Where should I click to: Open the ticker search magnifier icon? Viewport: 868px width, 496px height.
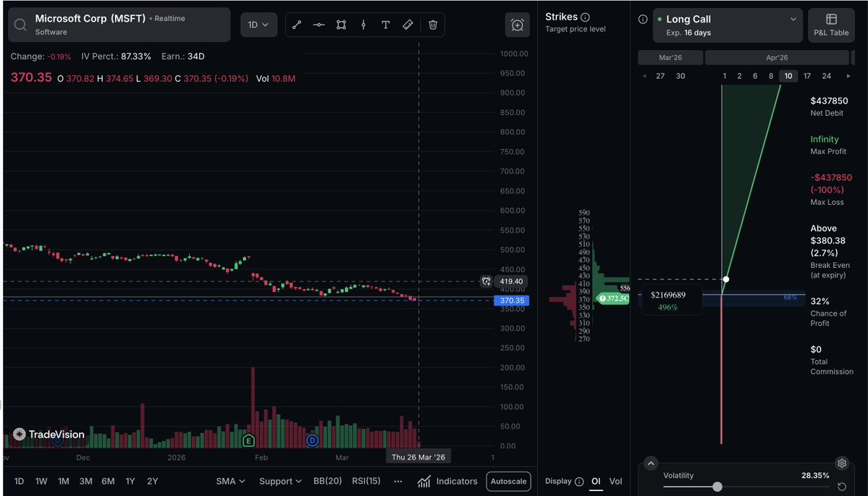pos(20,25)
